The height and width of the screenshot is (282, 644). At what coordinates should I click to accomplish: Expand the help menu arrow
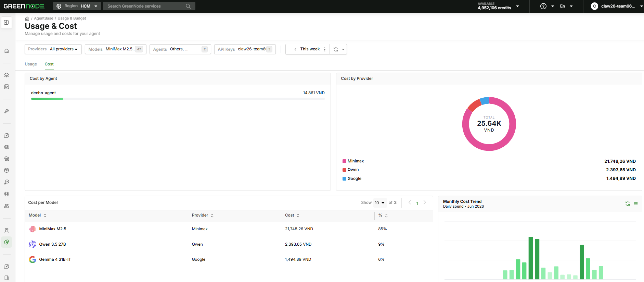[x=553, y=6]
